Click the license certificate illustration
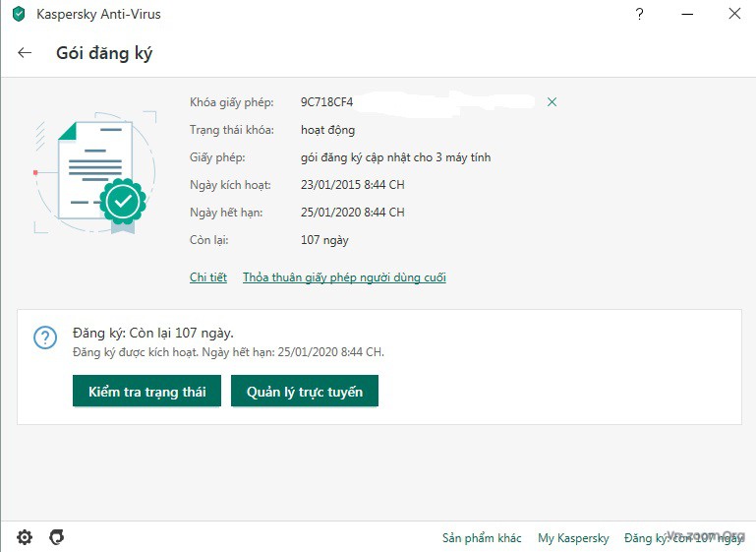Screen dimensions: 756x552 (96, 174)
